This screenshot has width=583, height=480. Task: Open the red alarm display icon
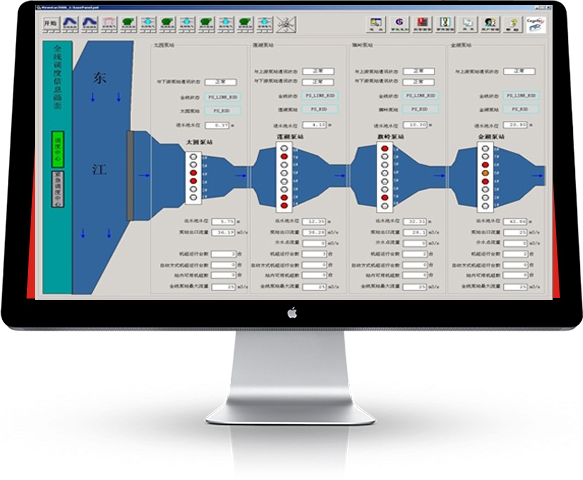[x=422, y=25]
